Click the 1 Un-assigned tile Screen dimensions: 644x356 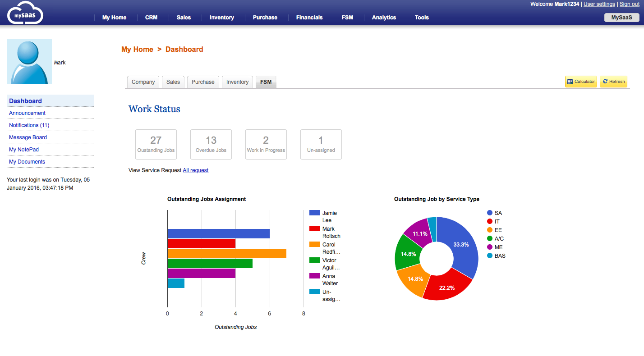tap(321, 144)
